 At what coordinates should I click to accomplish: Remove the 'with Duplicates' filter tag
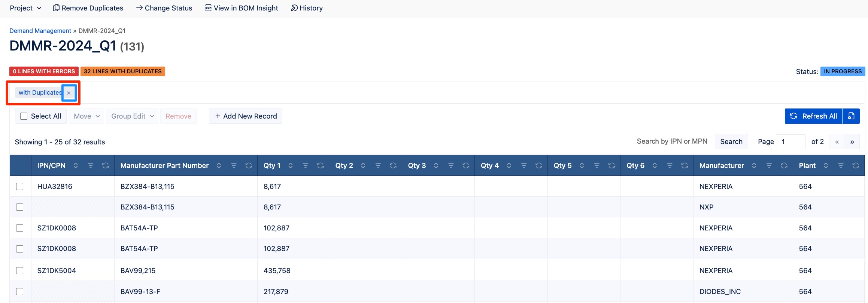click(x=69, y=93)
